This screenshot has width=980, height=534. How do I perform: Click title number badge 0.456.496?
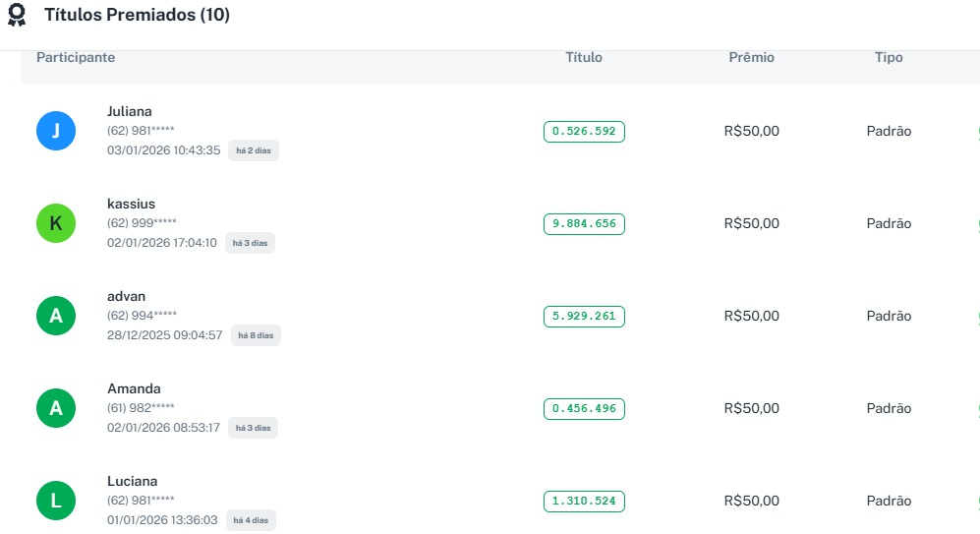coord(584,408)
